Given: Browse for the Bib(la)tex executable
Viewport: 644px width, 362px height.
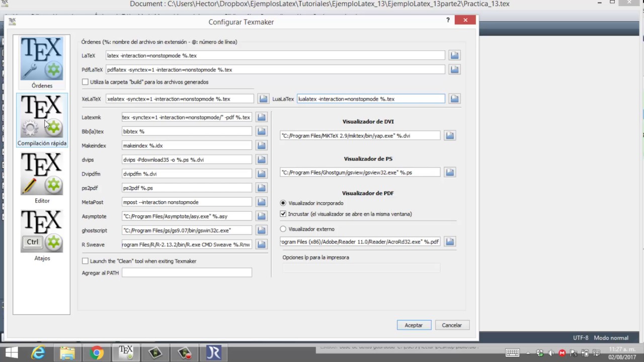Looking at the screenshot, I should tap(261, 131).
